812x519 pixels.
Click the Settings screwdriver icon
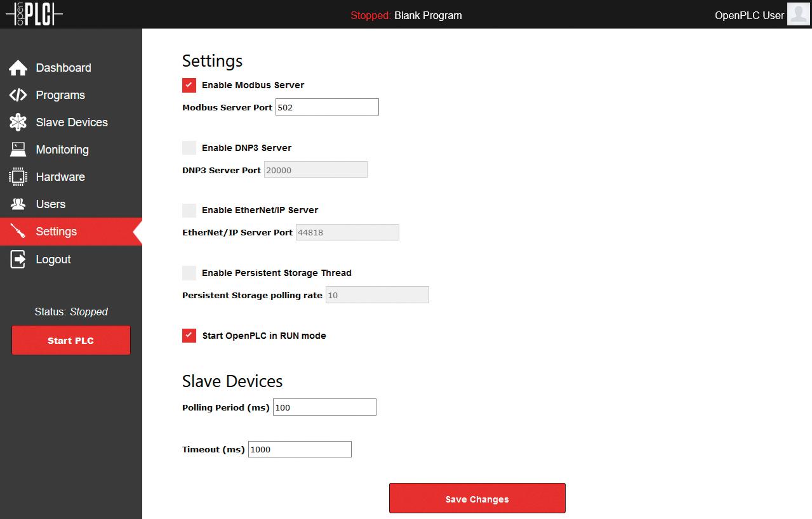[18, 232]
